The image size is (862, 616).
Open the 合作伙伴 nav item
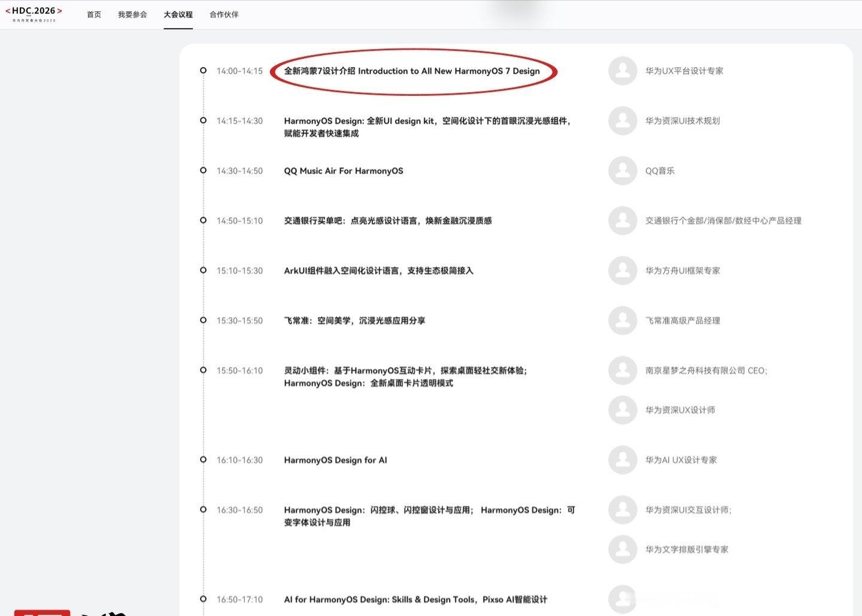tap(224, 14)
